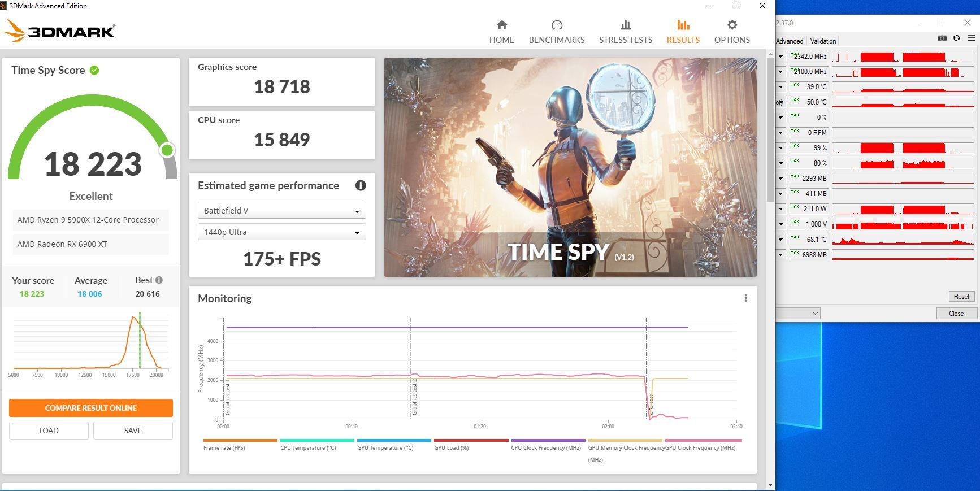Open the GPU selector dropdown in GPU-Z
The image size is (980, 491).
click(799, 313)
